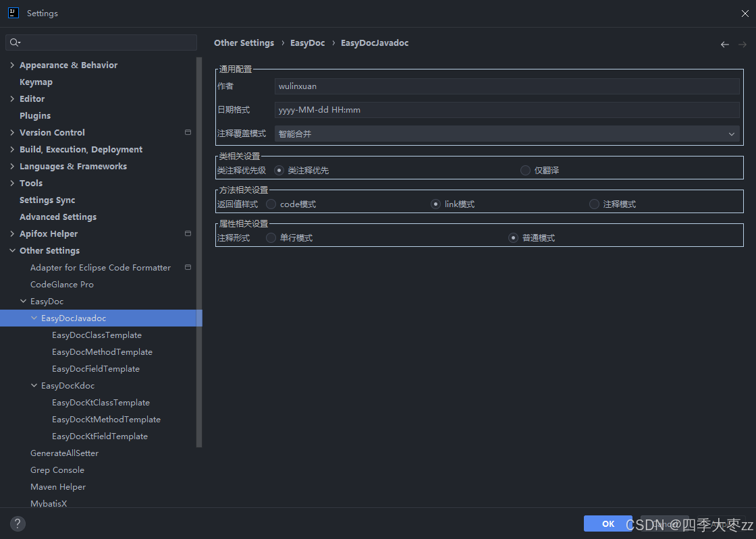The image size is (756, 539).
Task: Select EasyDocKtMethodTemplate
Action: [x=106, y=419]
